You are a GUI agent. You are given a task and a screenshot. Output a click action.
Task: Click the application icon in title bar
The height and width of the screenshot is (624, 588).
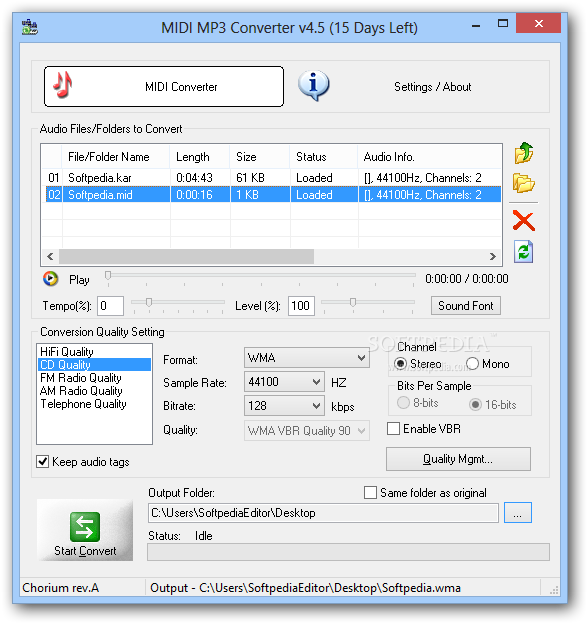[x=29, y=27]
